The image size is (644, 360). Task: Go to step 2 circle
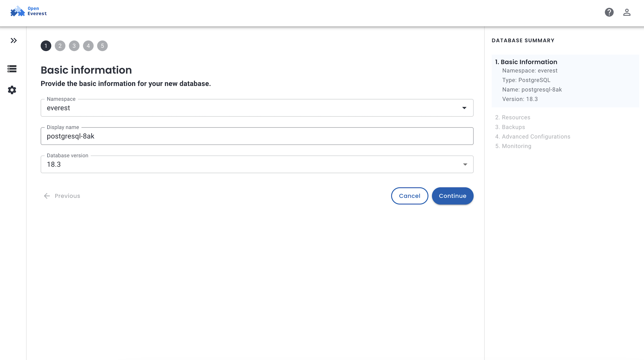(60, 46)
